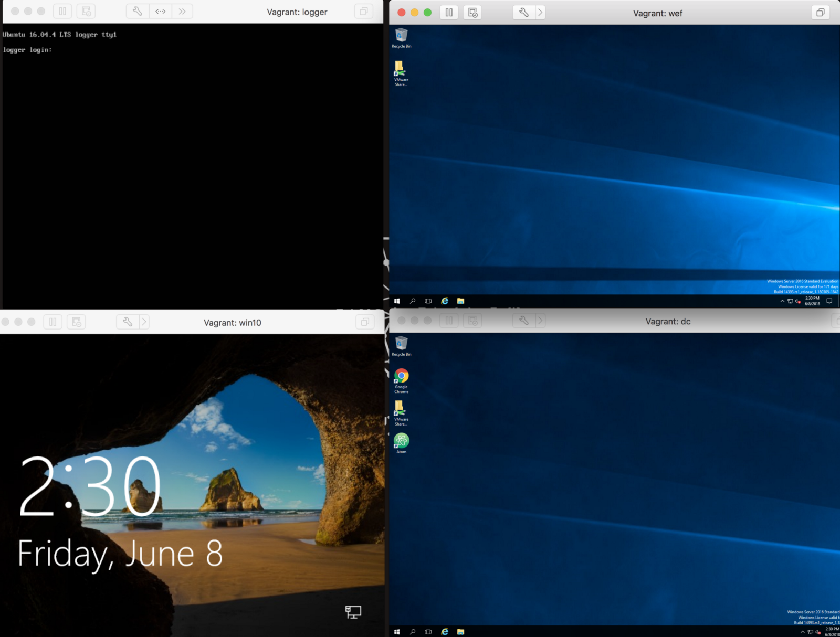Expand the double-chevron overflow in logger toolbar
This screenshot has width=840, height=637.
pos(182,11)
